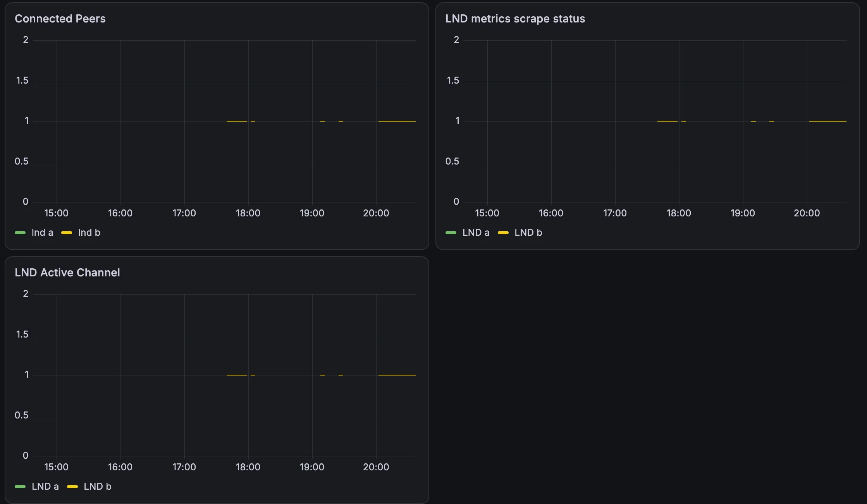
Task: Click the long yellow line after 20:00 in Active Channel
Action: coord(397,375)
